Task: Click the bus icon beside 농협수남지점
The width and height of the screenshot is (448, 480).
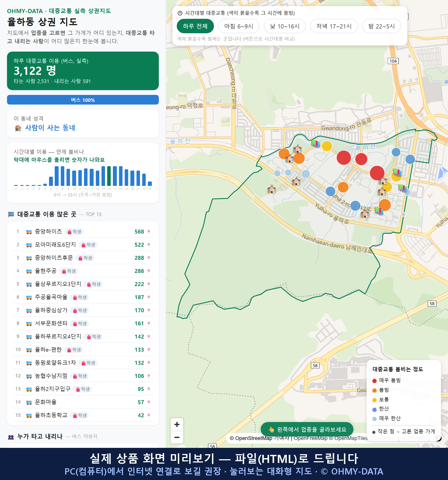Action: click(29, 376)
